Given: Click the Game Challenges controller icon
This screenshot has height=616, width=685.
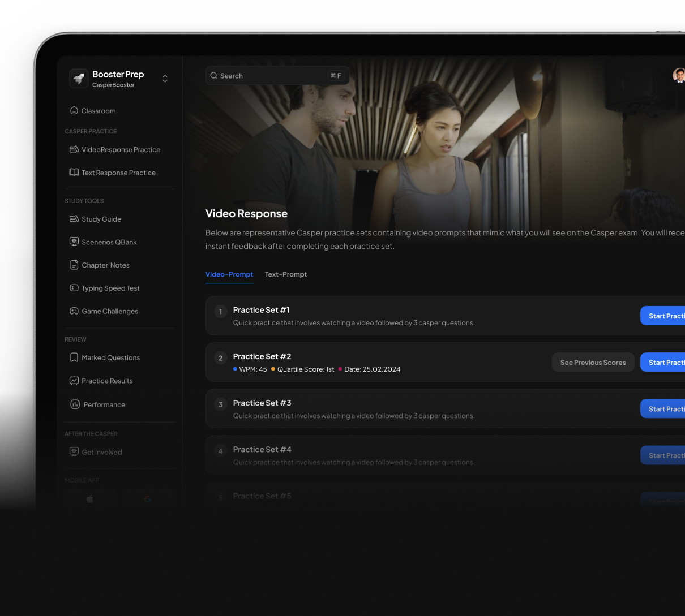Looking at the screenshot, I should pos(74,311).
